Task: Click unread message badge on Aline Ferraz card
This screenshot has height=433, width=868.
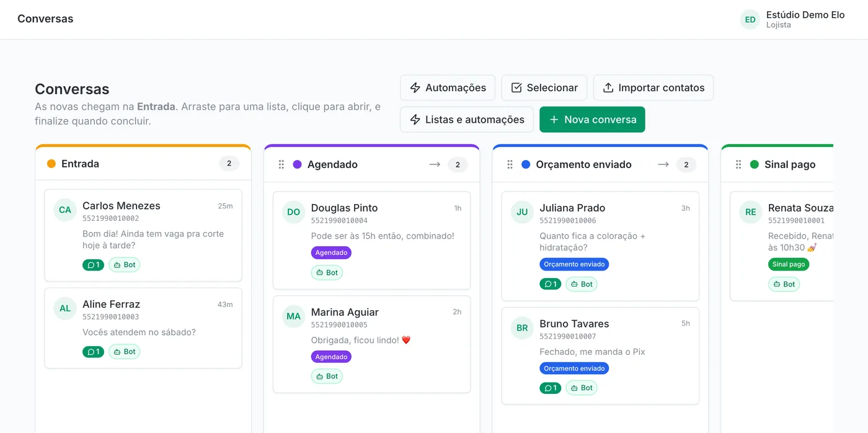Action: [93, 352]
